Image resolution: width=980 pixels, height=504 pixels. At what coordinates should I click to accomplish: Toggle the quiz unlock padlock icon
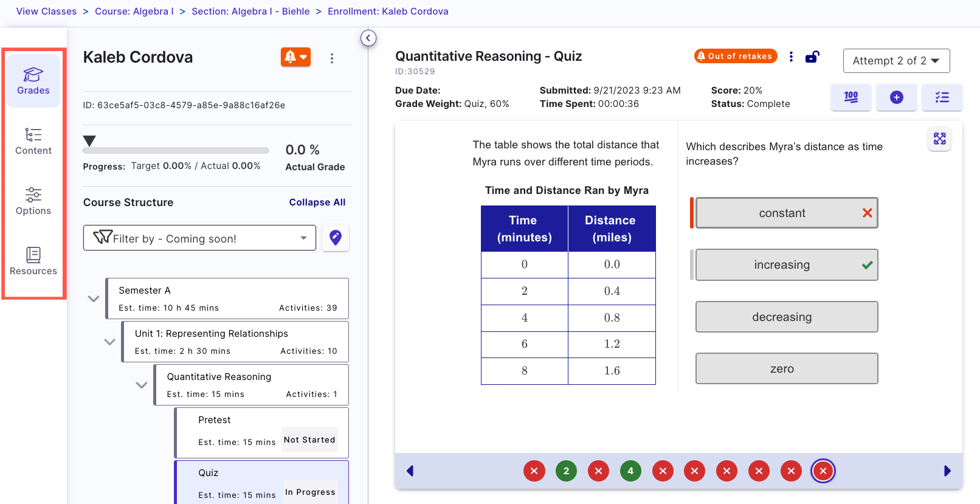812,57
